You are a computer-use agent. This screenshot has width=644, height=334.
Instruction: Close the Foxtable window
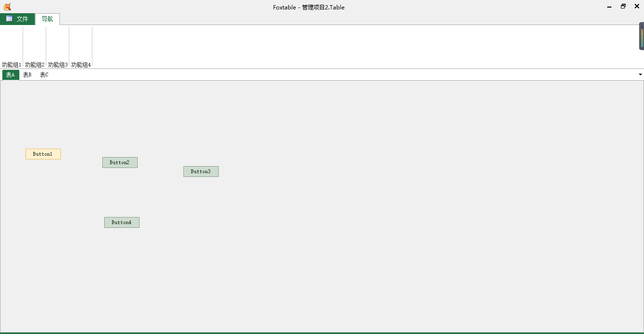[x=636, y=7]
